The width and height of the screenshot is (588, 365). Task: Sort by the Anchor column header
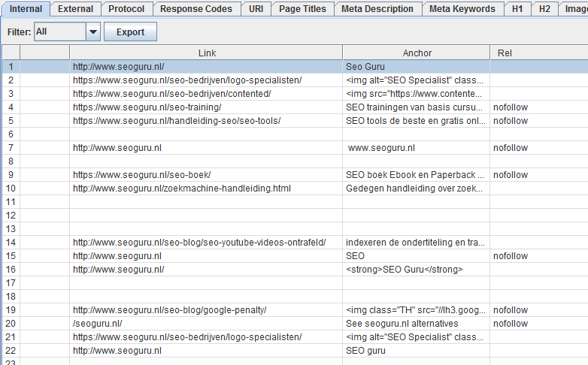417,53
